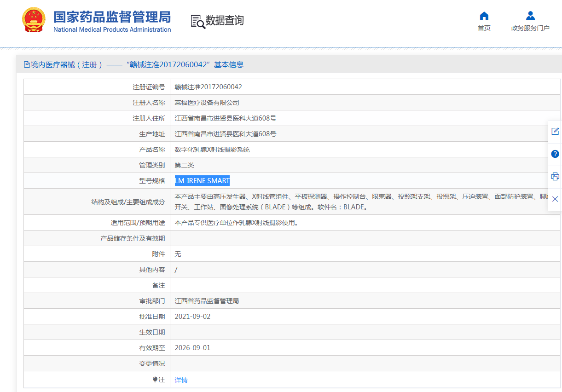Click the 无 value in 附件 row
The width and height of the screenshot is (562, 392).
tap(178, 254)
